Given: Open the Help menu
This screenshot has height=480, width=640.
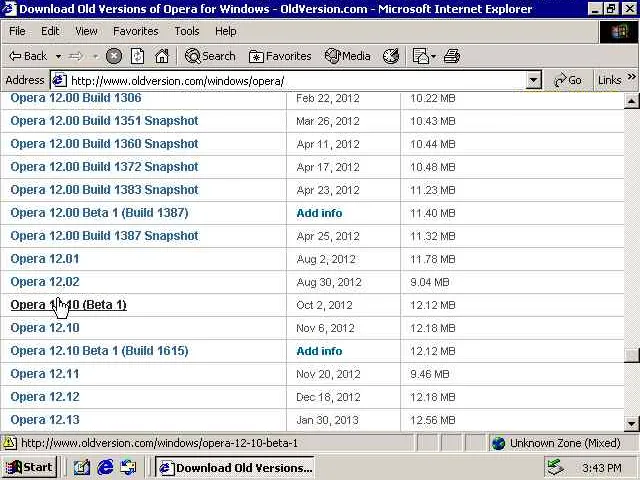Looking at the screenshot, I should point(226,31).
